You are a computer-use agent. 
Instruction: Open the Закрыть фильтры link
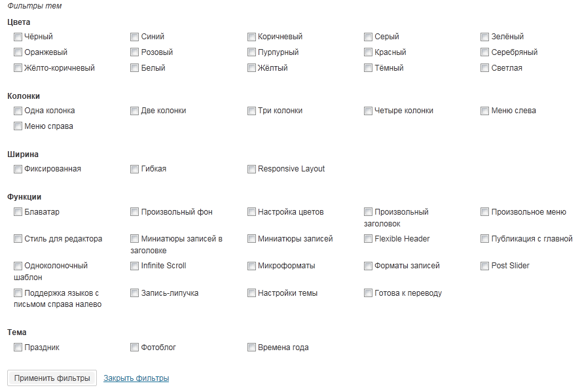136,378
